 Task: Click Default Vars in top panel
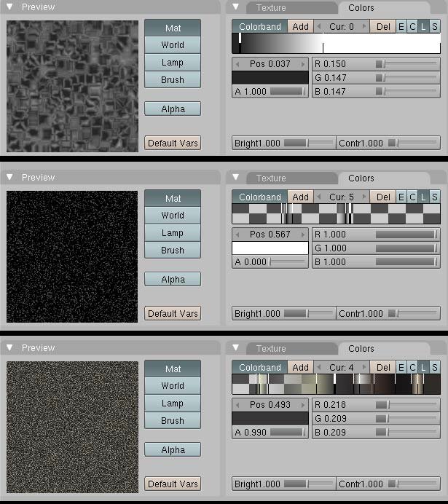[x=173, y=143]
